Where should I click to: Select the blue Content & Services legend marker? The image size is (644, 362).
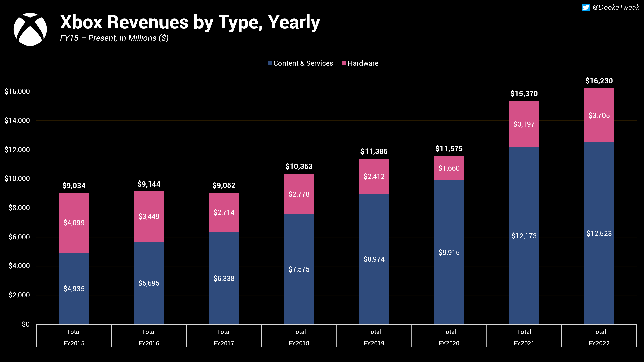pyautogui.click(x=270, y=63)
